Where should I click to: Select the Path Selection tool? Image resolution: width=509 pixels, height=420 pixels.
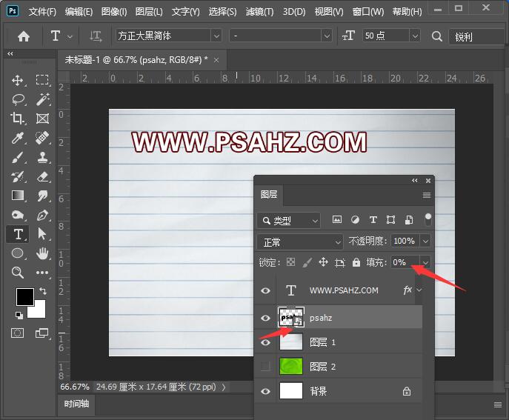pos(42,233)
